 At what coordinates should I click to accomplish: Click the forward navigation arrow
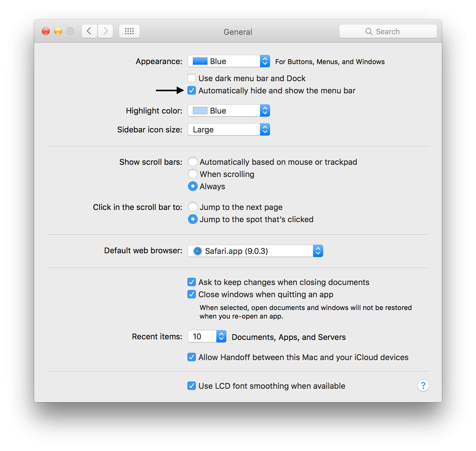pos(106,31)
